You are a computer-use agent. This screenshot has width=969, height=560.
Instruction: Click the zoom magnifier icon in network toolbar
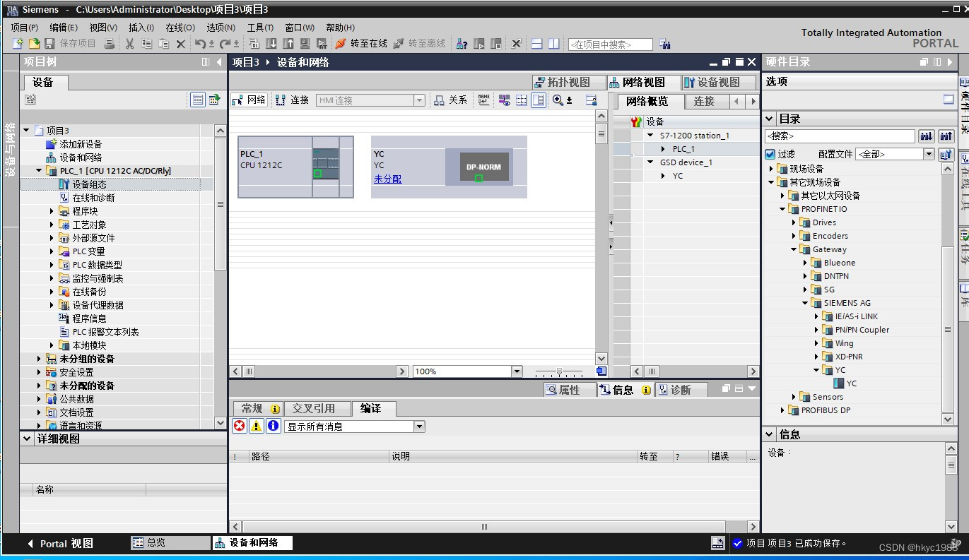coord(558,100)
